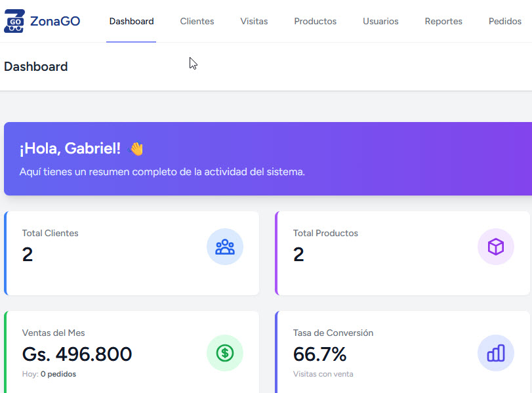The height and width of the screenshot is (393, 532).
Task: Select the Total Clientes stat card
Action: pyautogui.click(x=131, y=253)
